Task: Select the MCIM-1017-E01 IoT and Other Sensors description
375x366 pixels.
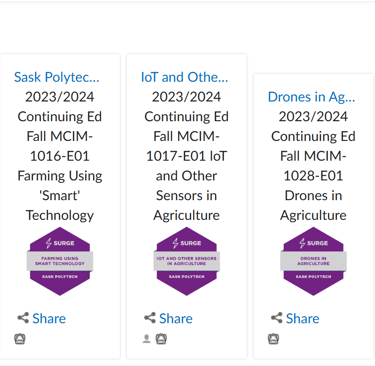Action: 187,156
